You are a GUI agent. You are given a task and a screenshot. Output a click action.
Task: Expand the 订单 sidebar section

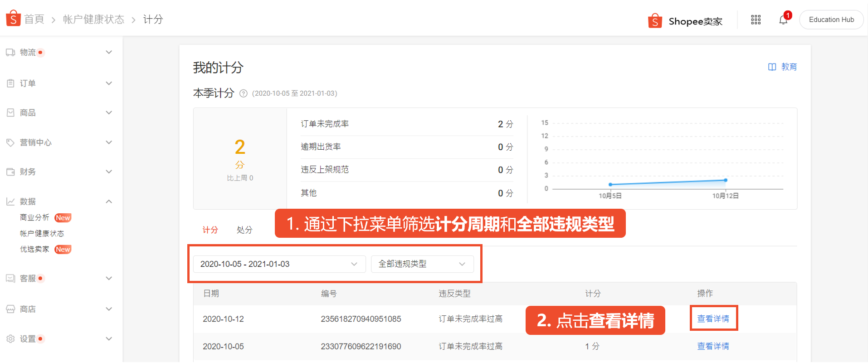(109, 83)
